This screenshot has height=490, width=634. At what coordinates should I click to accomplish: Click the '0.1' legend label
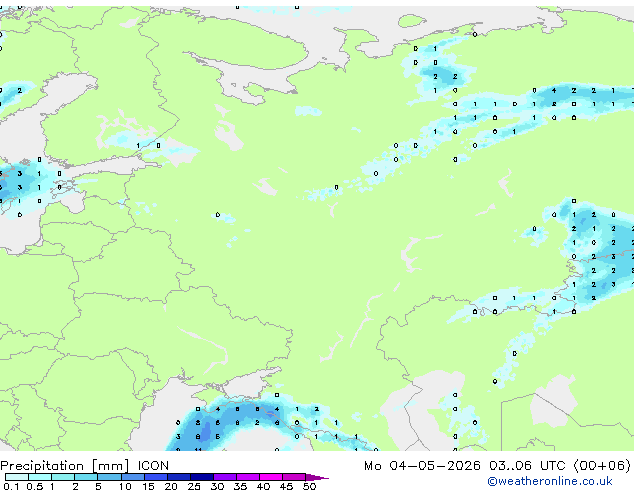tap(11, 486)
